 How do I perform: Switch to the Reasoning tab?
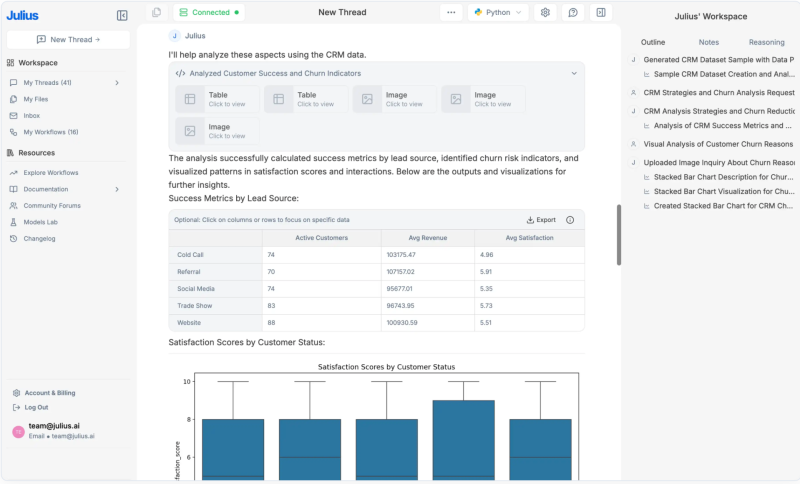pyautogui.click(x=766, y=42)
